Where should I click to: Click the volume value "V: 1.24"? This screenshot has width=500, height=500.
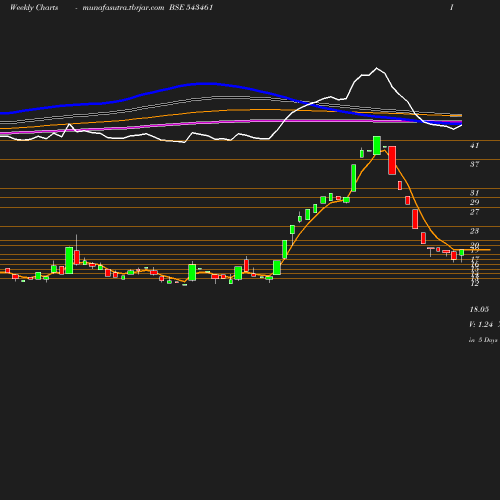pyautogui.click(x=481, y=324)
